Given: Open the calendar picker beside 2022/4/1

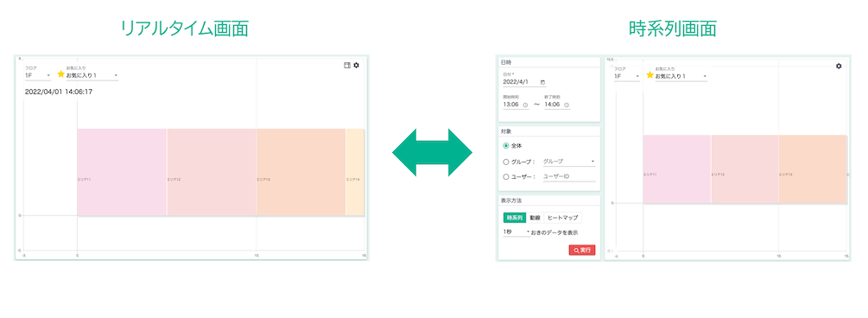Looking at the screenshot, I should point(542,82).
